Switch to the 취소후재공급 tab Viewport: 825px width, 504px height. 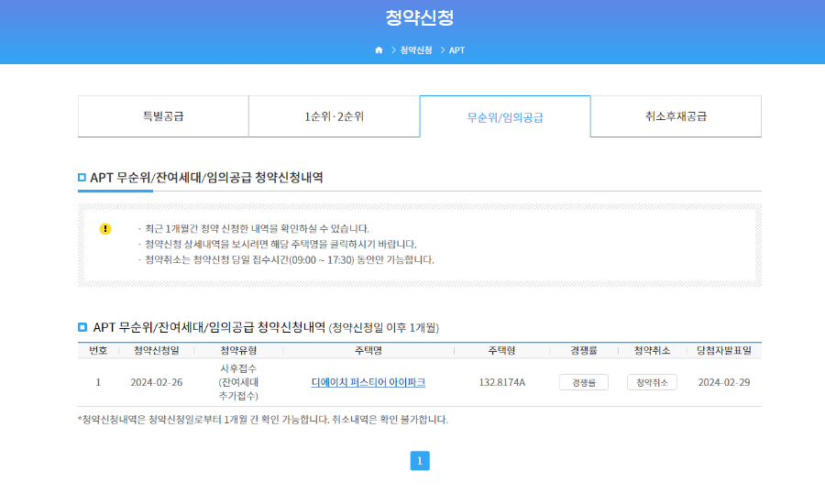[676, 116]
